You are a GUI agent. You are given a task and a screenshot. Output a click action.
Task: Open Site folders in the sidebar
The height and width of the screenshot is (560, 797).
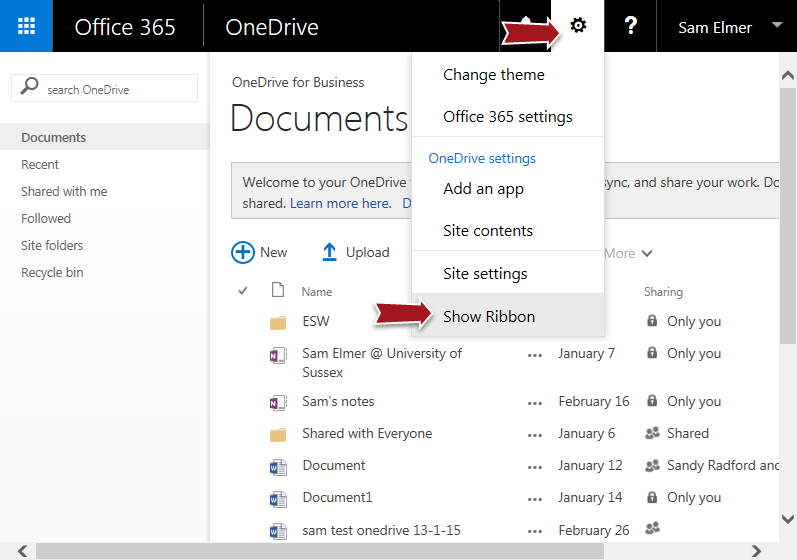52,245
